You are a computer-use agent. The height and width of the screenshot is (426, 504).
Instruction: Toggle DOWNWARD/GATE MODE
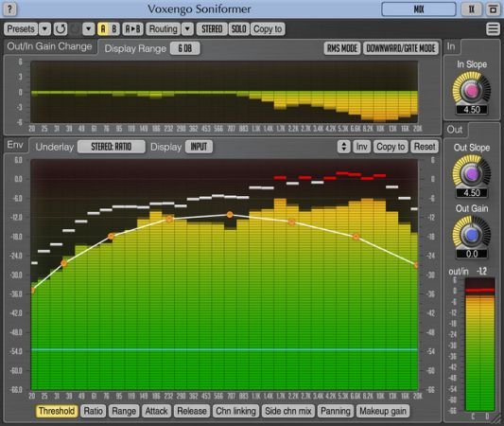401,48
